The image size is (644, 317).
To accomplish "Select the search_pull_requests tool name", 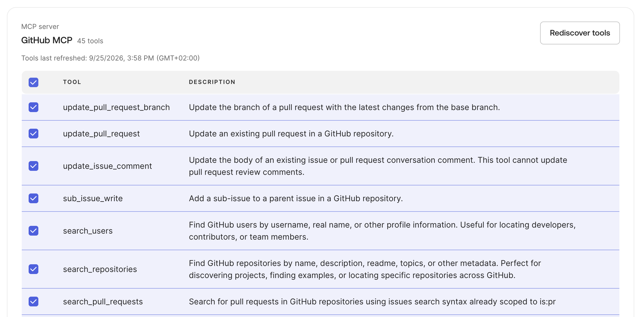I will pos(103,302).
